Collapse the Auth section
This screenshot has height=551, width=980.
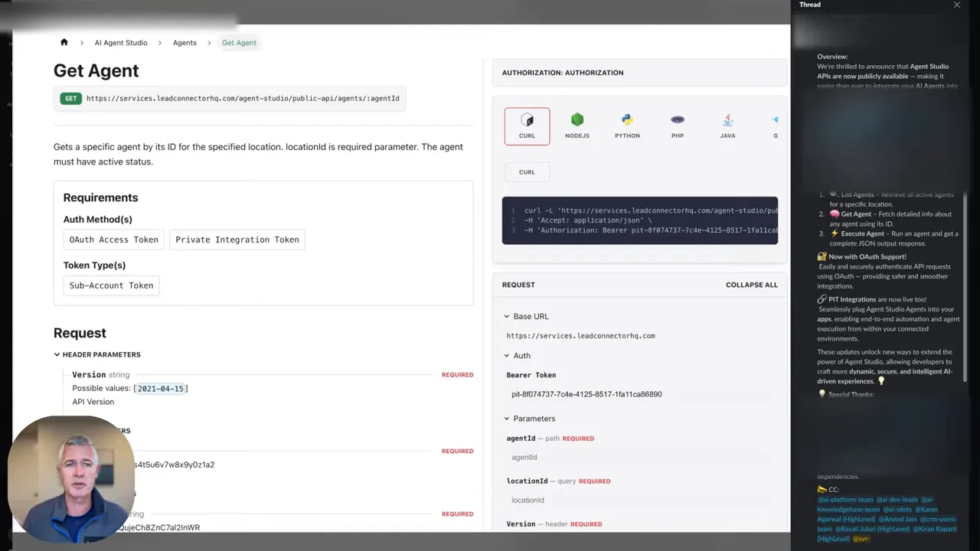[x=507, y=355]
